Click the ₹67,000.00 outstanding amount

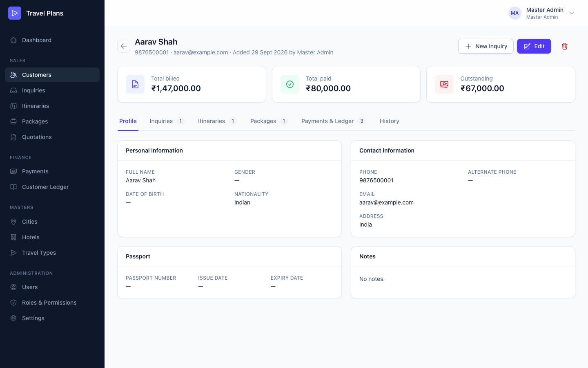(482, 88)
